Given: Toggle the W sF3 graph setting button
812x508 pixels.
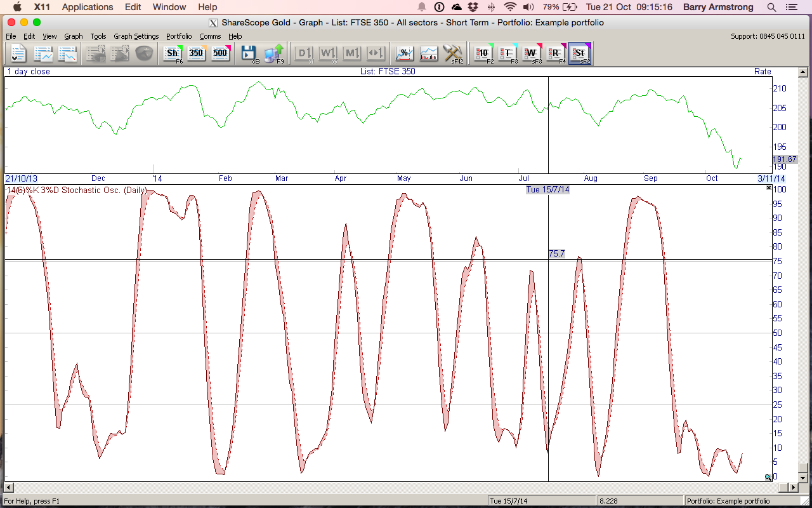Looking at the screenshot, I should [x=532, y=53].
